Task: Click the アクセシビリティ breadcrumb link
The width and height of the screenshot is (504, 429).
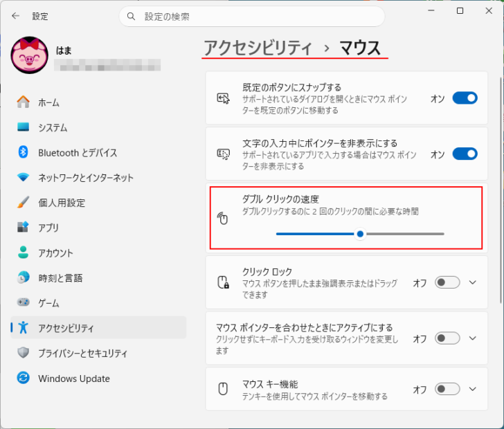Action: pyautogui.click(x=258, y=48)
